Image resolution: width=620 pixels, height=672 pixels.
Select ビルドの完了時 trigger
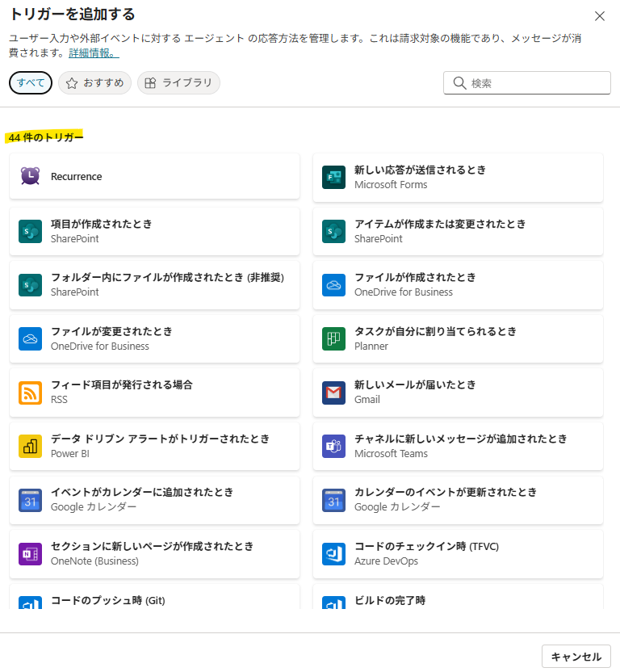pos(458,597)
